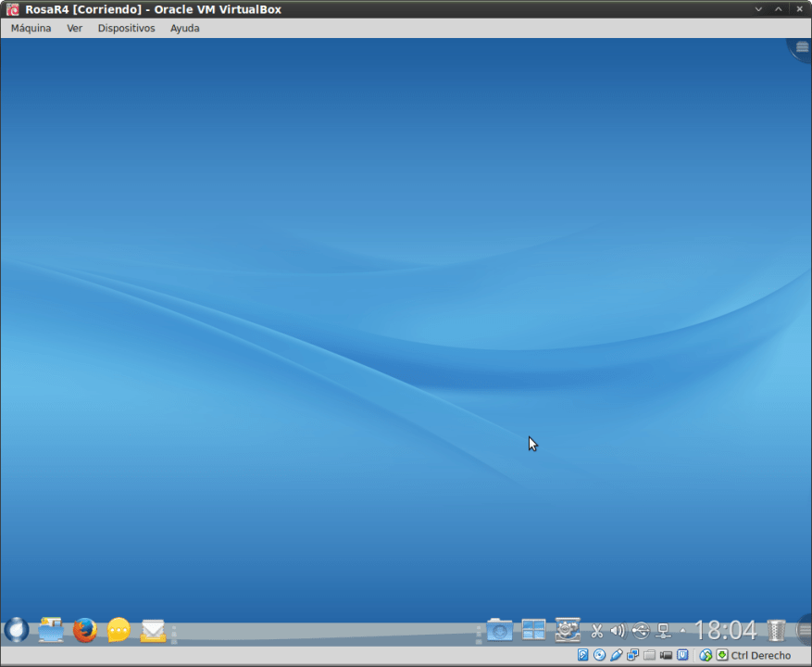Viewport: 812px width, 667px height.
Task: Click the network connection tray icon
Action: point(663,632)
